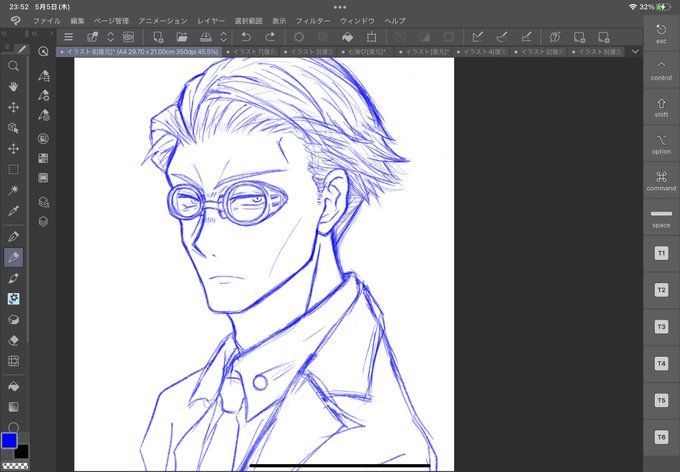Image resolution: width=680 pixels, height=472 pixels.
Task: Toggle Snap to Ruler icon
Action: [478, 37]
